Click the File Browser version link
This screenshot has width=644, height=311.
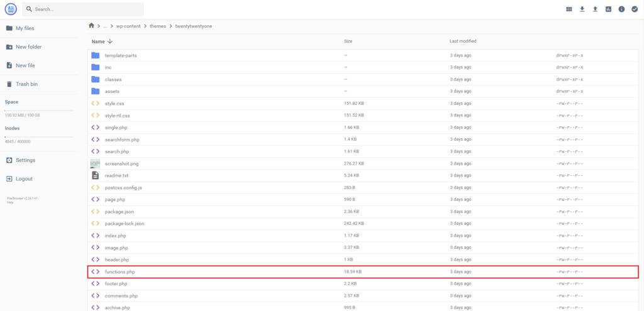pyautogui.click(x=23, y=199)
